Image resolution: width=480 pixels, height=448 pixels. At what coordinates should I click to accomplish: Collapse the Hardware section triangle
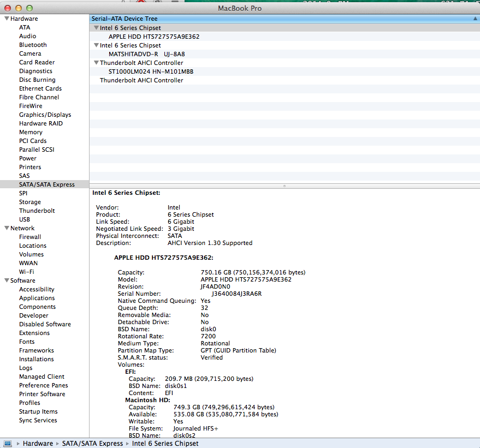7,19
